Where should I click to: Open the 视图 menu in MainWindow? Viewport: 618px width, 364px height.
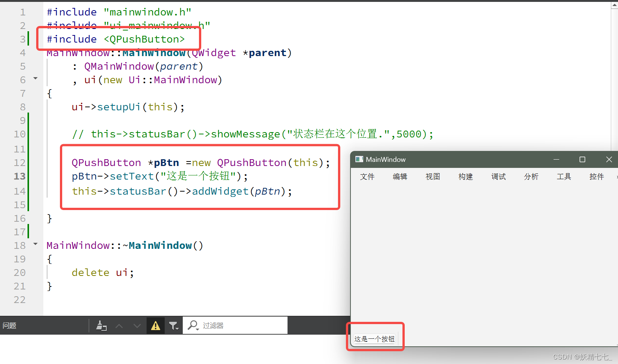(x=433, y=177)
